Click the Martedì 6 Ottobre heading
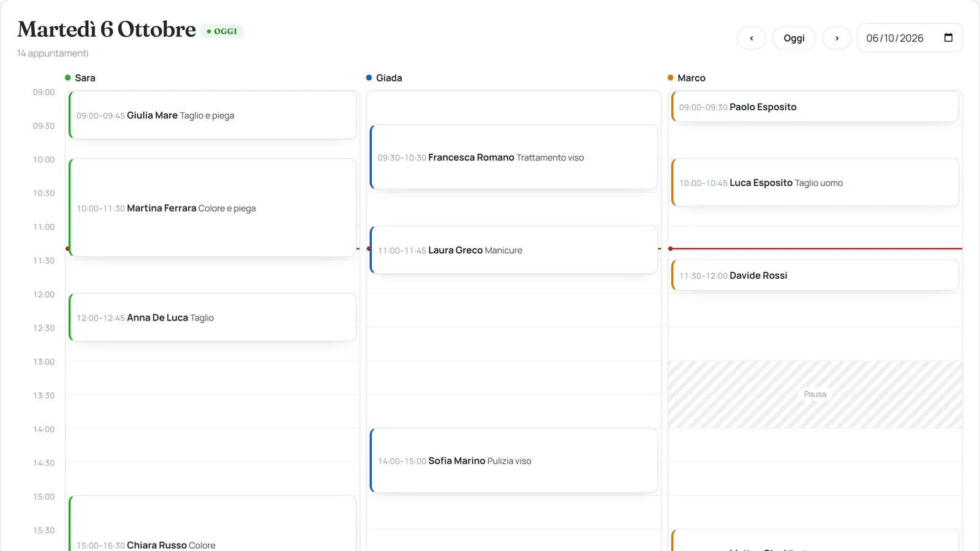This screenshot has height=551, width=980. click(x=107, y=29)
